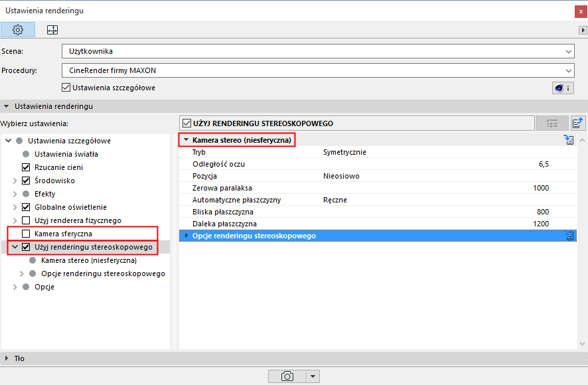Click the options icon on Opcje renderingu row
This screenshot has height=385, width=588.
pos(569,236)
